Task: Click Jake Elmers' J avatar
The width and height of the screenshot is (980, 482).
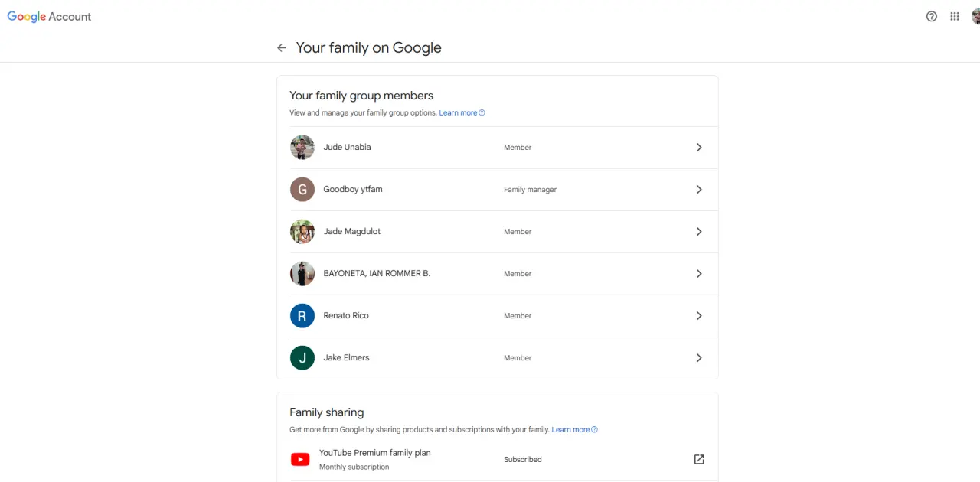Action: click(302, 358)
